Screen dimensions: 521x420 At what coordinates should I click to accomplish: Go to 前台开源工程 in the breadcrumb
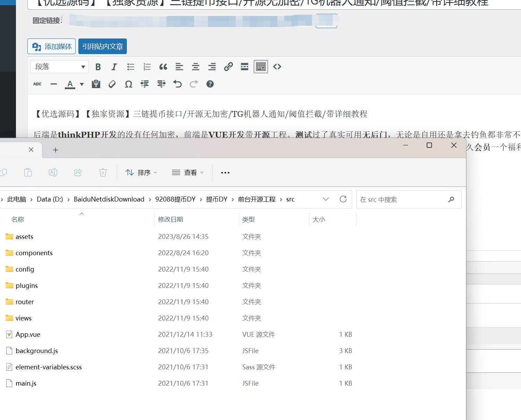coord(257,199)
